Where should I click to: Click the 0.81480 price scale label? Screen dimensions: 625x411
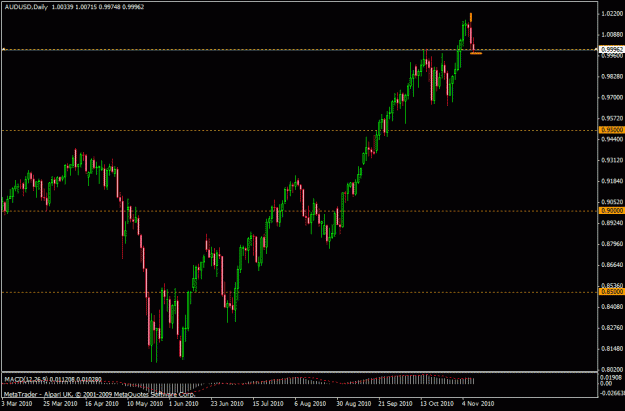click(x=612, y=348)
